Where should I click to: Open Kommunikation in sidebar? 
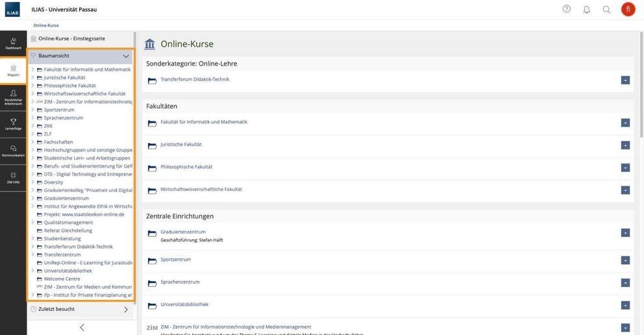click(13, 151)
